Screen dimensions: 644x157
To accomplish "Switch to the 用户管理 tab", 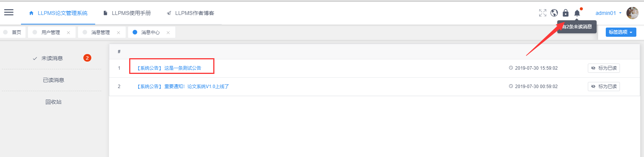I will 50,32.
